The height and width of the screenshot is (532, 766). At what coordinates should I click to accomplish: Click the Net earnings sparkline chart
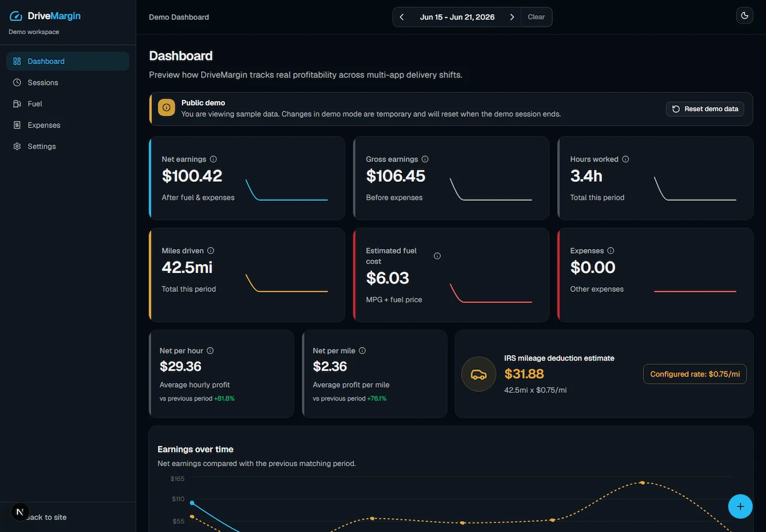click(x=287, y=189)
